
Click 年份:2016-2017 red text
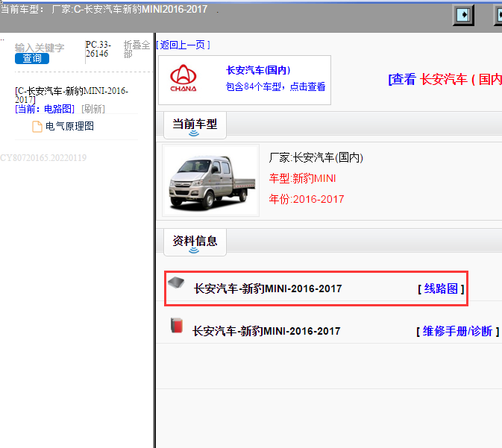coord(307,199)
